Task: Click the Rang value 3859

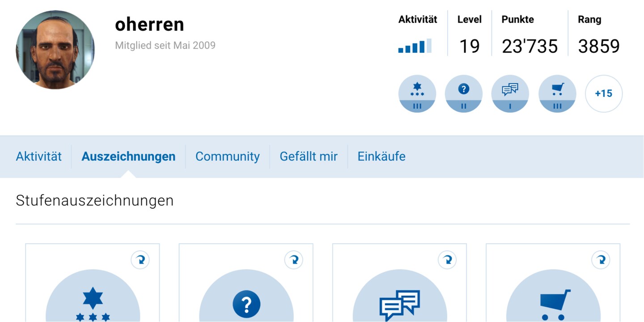Action: [x=599, y=46]
